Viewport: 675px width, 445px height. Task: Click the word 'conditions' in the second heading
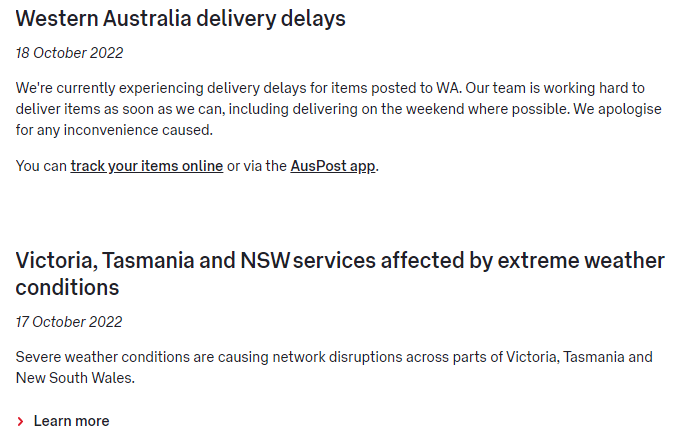(x=67, y=288)
